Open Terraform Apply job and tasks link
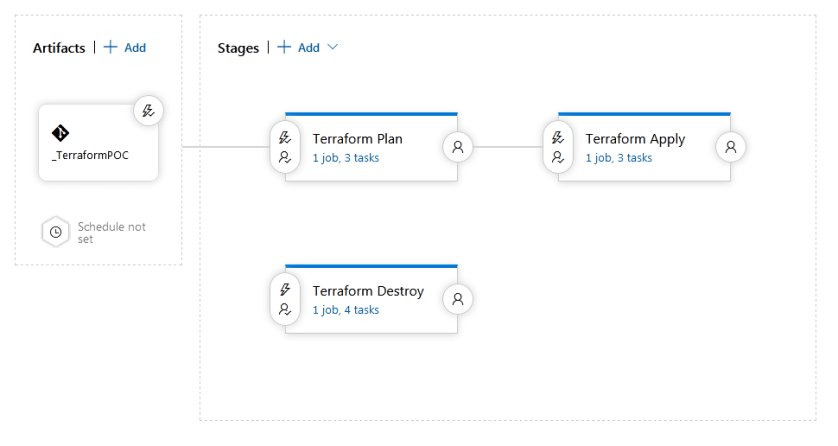The height and width of the screenshot is (446, 838). [618, 158]
